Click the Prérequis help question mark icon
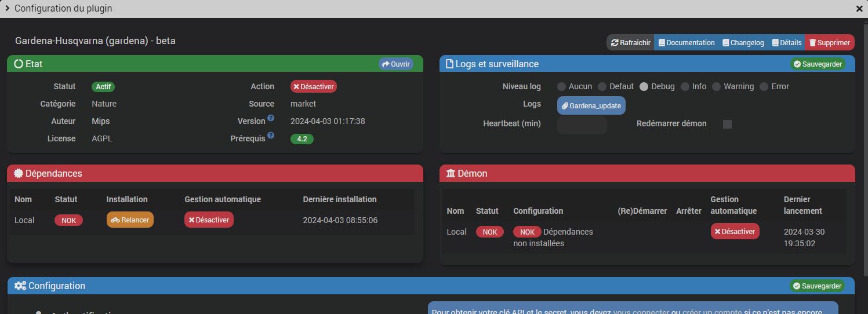This screenshot has width=868, height=314. (x=271, y=136)
